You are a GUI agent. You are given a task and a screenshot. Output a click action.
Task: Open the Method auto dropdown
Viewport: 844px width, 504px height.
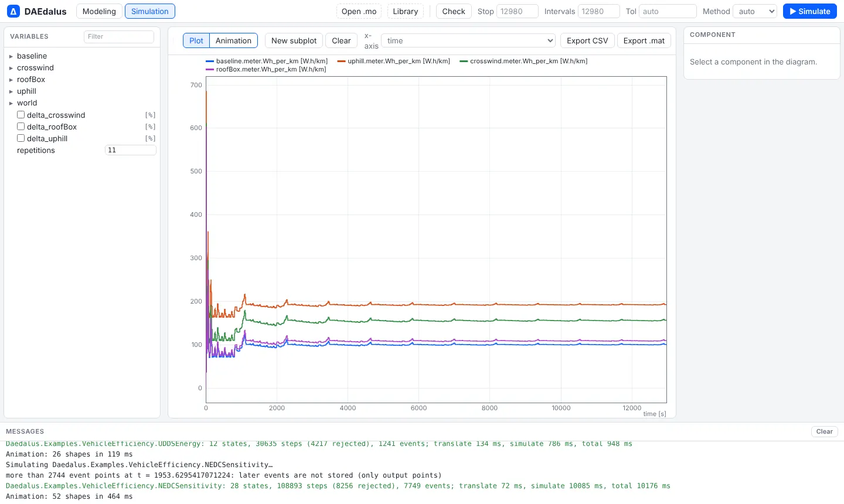coord(755,11)
